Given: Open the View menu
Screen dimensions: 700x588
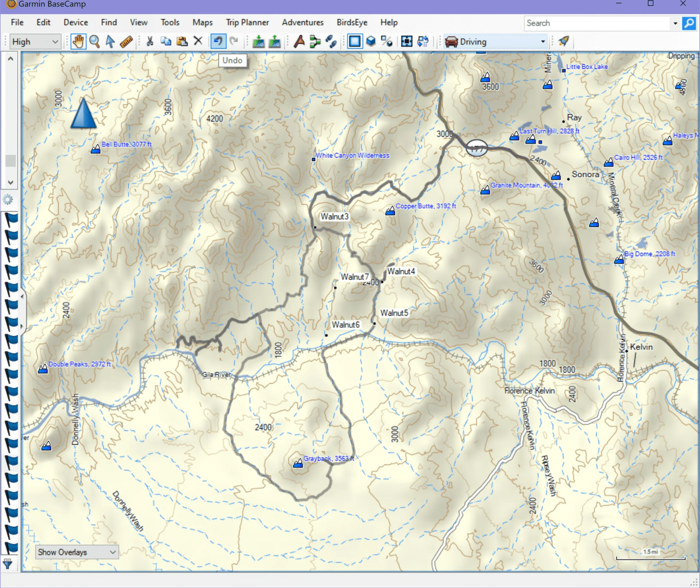Looking at the screenshot, I should coord(139,22).
